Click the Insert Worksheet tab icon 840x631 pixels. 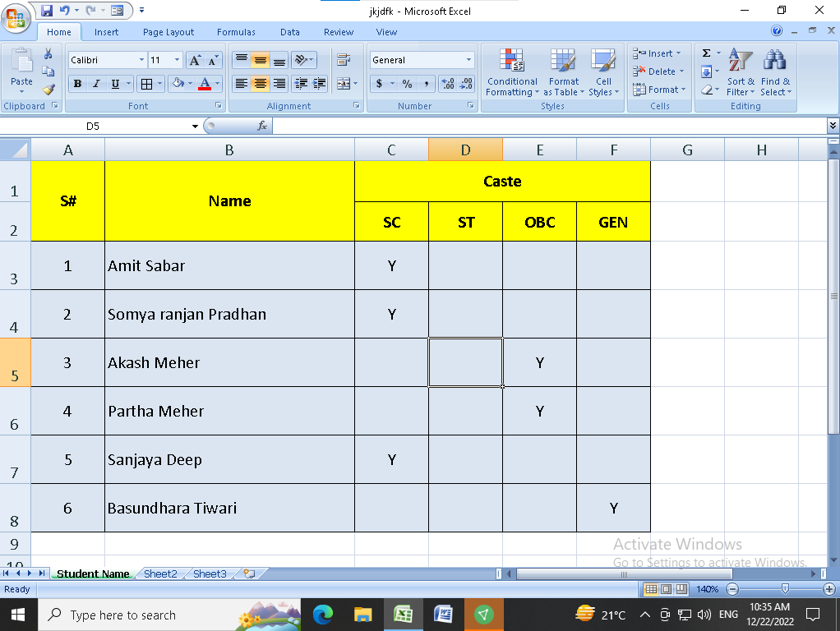249,573
